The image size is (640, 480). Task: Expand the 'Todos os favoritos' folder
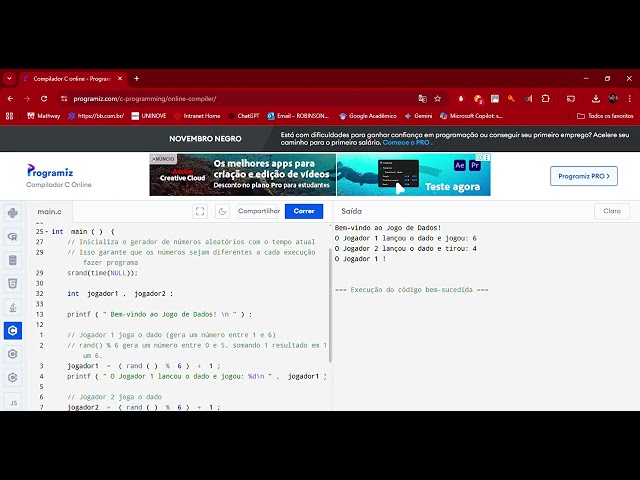coord(605,116)
